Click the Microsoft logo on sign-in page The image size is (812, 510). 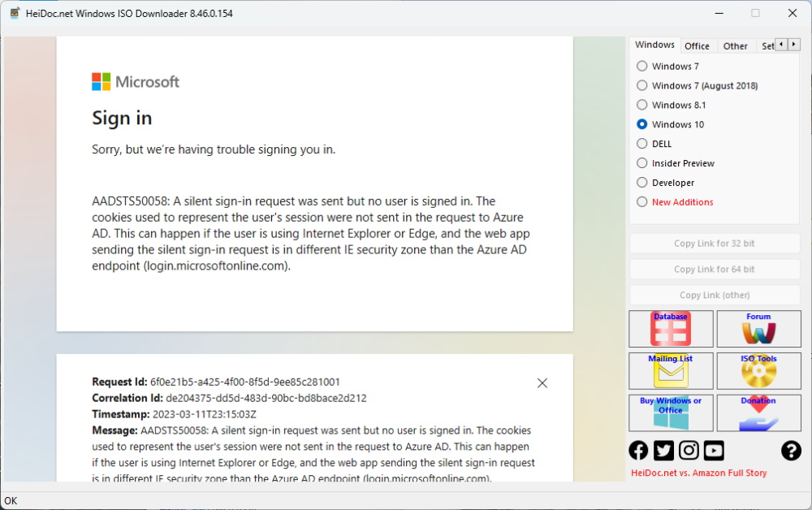tap(136, 82)
